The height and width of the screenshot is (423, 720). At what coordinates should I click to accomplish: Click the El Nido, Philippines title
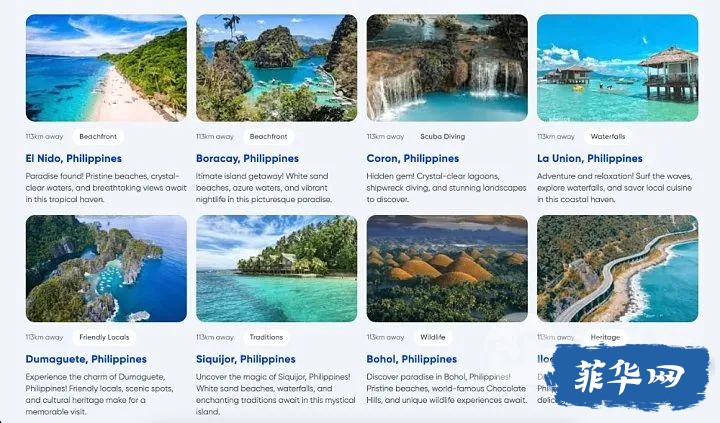73,158
